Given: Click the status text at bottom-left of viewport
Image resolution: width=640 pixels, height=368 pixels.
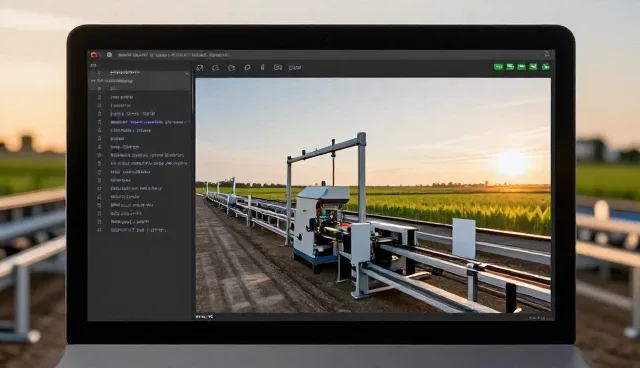Looking at the screenshot, I should [204, 317].
